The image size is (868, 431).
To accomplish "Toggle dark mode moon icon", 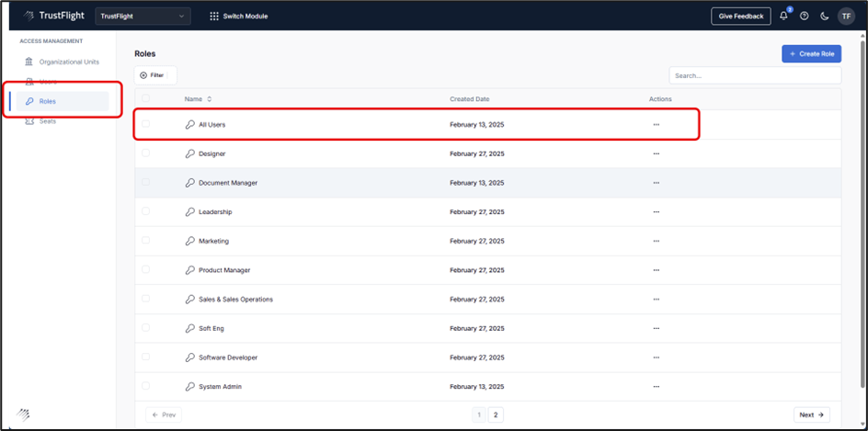I will tap(824, 16).
